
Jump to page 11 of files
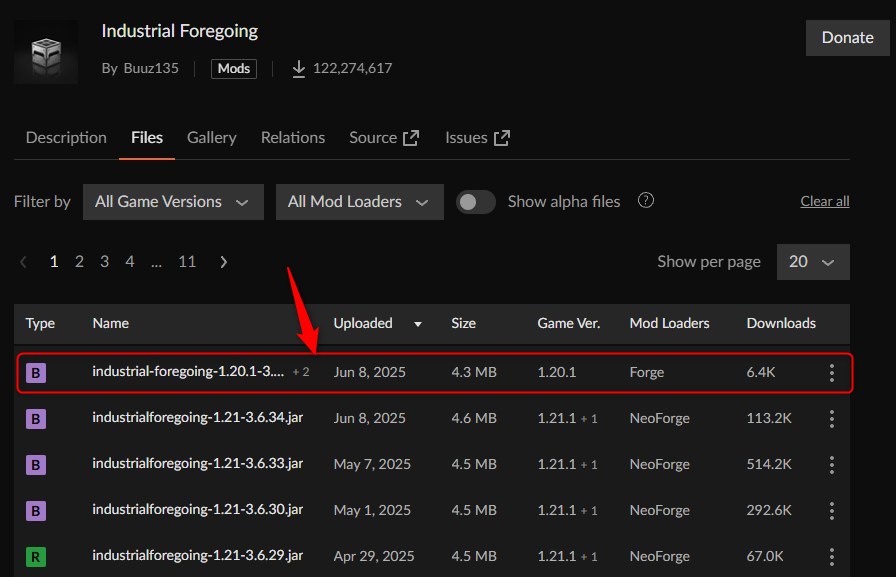[x=187, y=262]
